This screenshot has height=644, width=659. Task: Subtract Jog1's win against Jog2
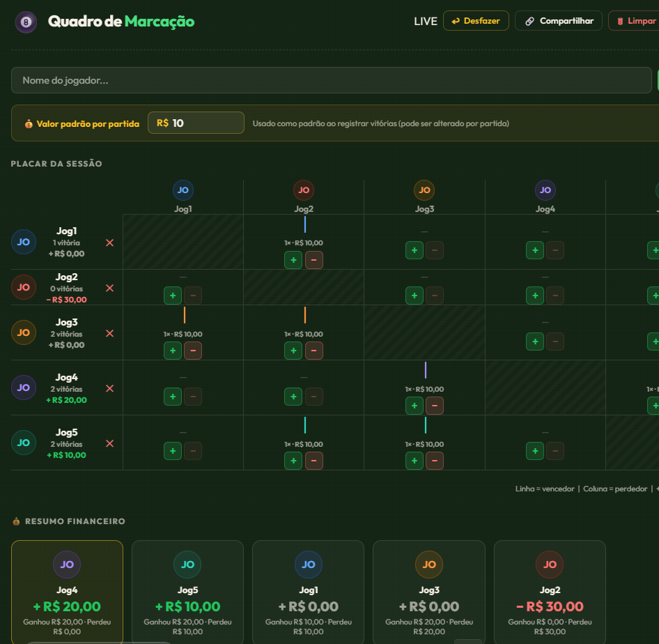point(314,260)
